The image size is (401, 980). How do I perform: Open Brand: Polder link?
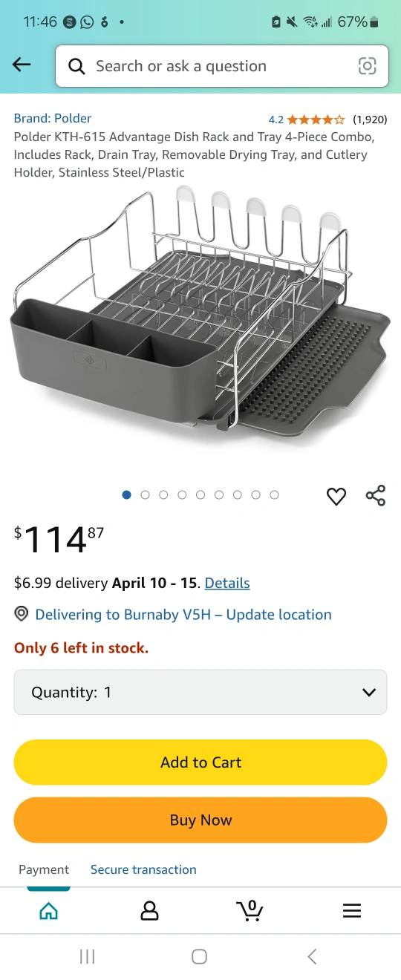click(53, 118)
